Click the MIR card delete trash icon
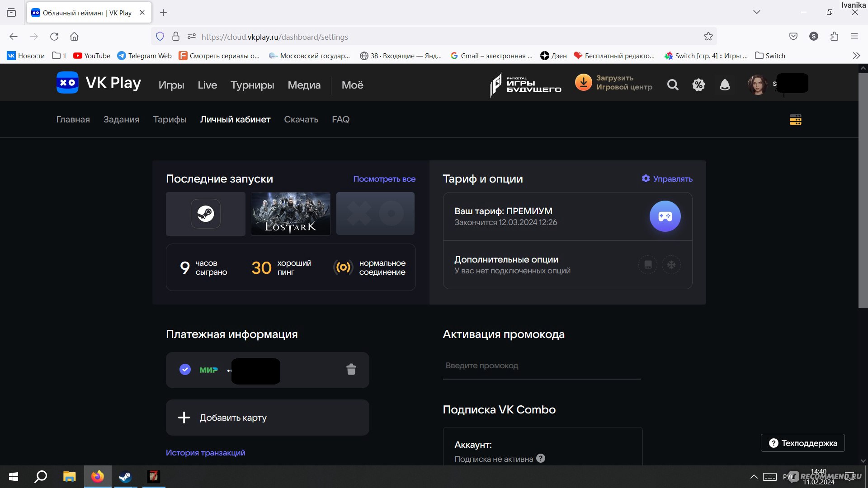 tap(352, 368)
